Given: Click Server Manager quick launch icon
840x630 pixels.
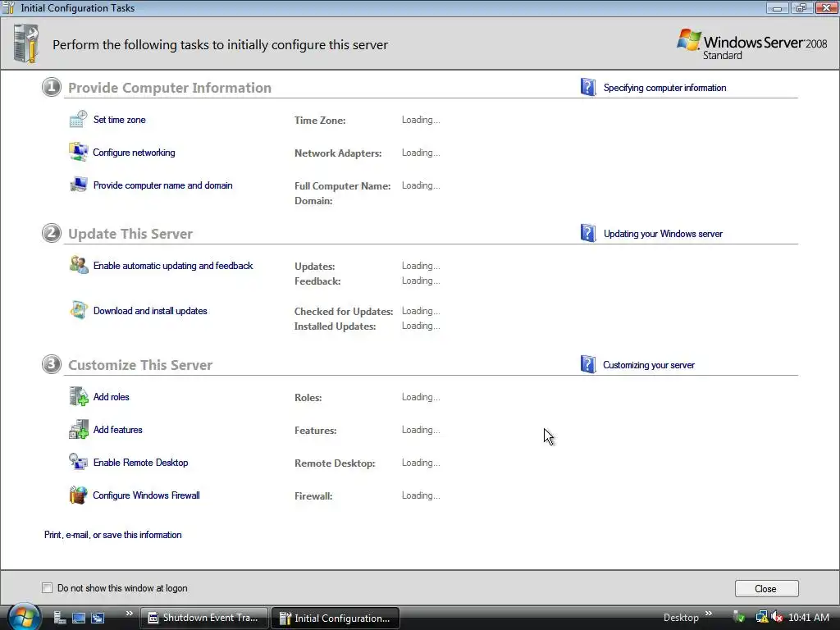Looking at the screenshot, I should click(60, 618).
